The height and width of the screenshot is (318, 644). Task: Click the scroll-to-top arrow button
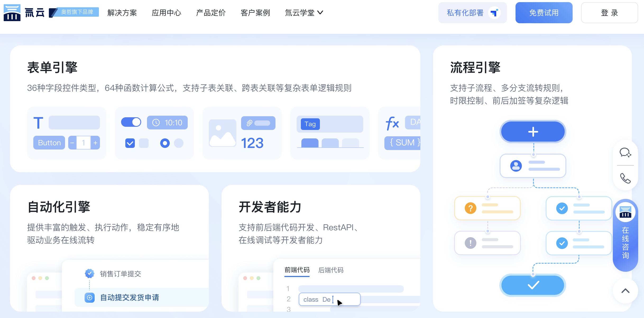(x=625, y=291)
